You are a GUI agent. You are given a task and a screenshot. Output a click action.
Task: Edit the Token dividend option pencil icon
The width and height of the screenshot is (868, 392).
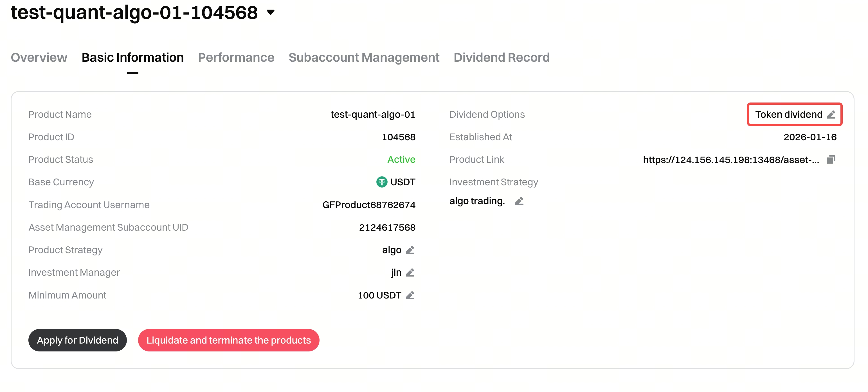831,115
